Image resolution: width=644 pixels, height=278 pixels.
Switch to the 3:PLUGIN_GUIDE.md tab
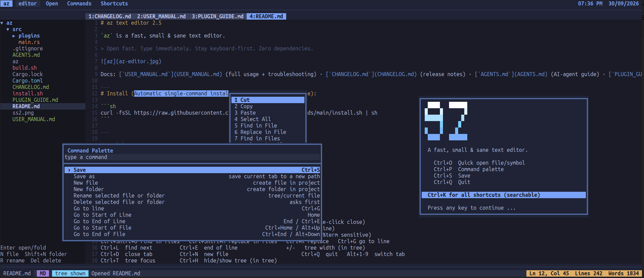point(218,16)
